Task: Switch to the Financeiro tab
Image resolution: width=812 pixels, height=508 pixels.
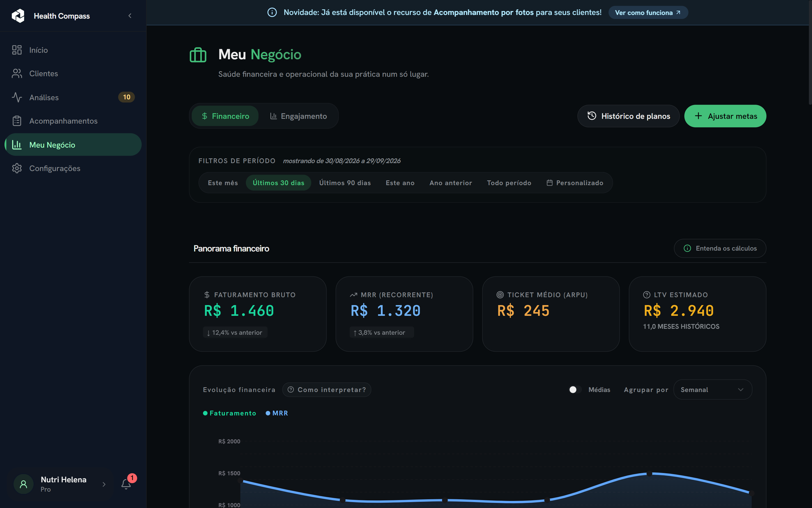Action: [x=225, y=116]
